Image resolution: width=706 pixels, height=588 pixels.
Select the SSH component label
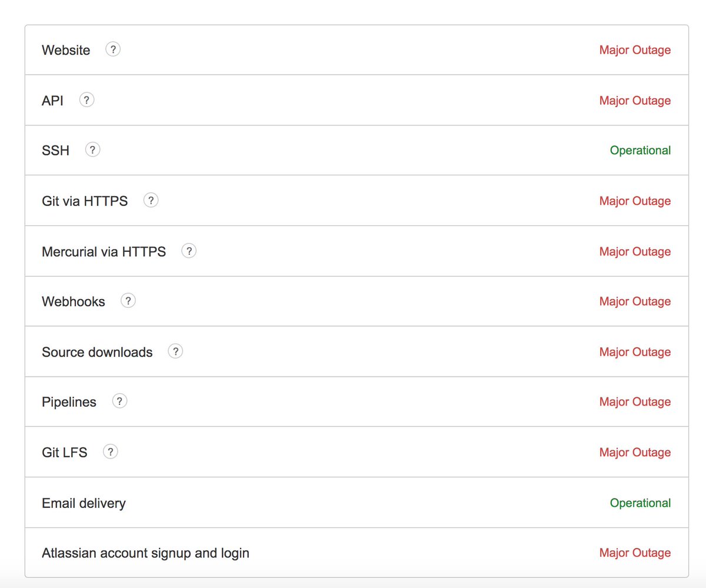coord(55,151)
